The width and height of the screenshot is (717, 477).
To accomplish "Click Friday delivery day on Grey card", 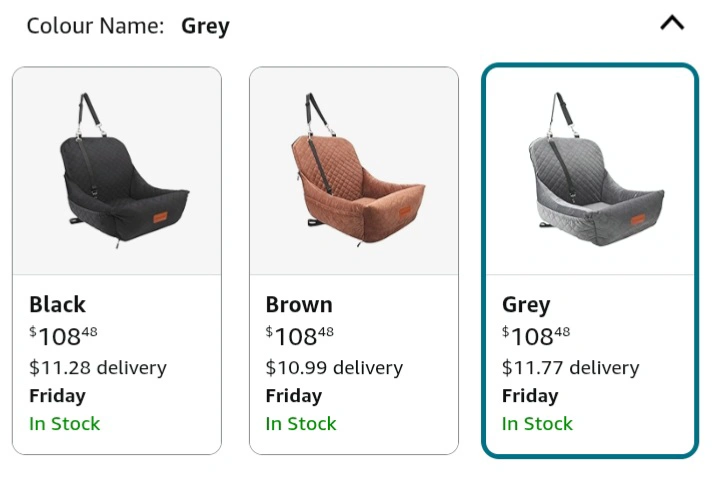I will click(x=530, y=395).
